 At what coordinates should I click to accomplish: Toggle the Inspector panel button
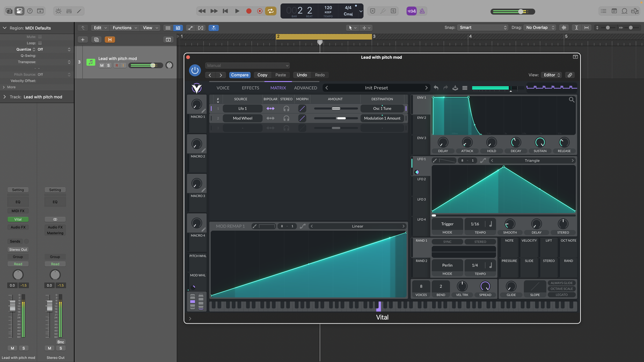coord(19,11)
